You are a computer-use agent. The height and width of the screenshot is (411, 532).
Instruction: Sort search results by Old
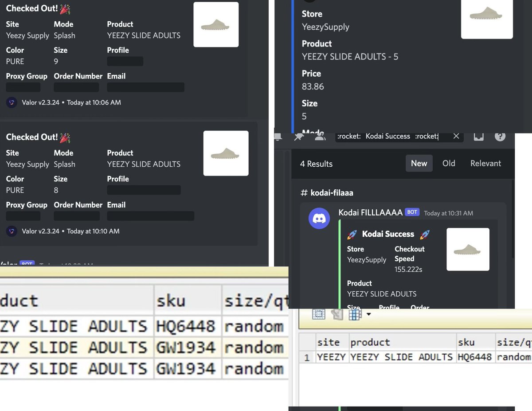tap(449, 164)
